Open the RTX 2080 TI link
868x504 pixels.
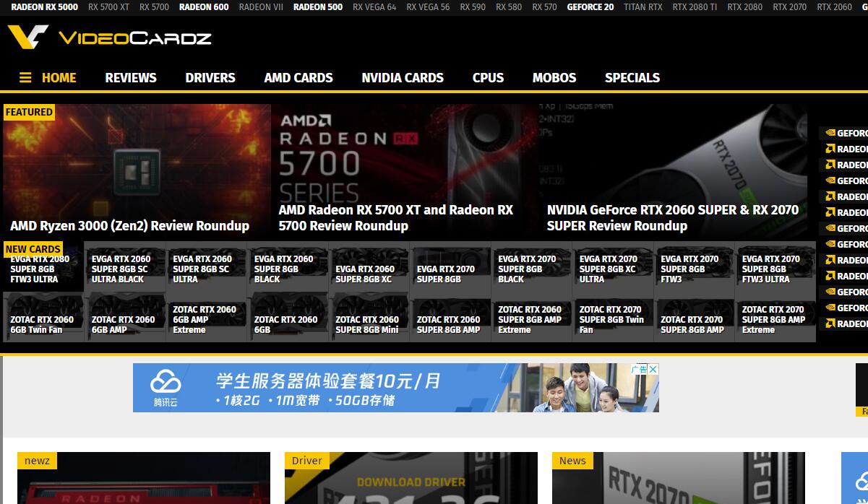tap(695, 7)
